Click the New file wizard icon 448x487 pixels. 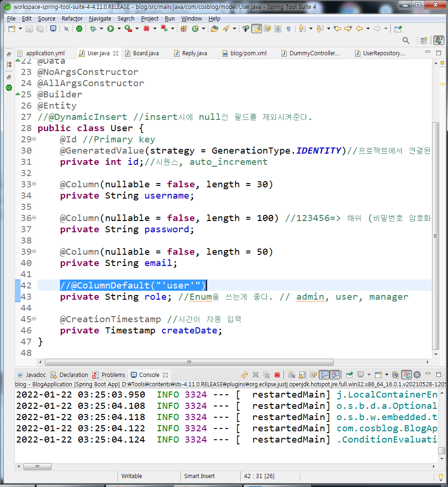tap(12, 29)
